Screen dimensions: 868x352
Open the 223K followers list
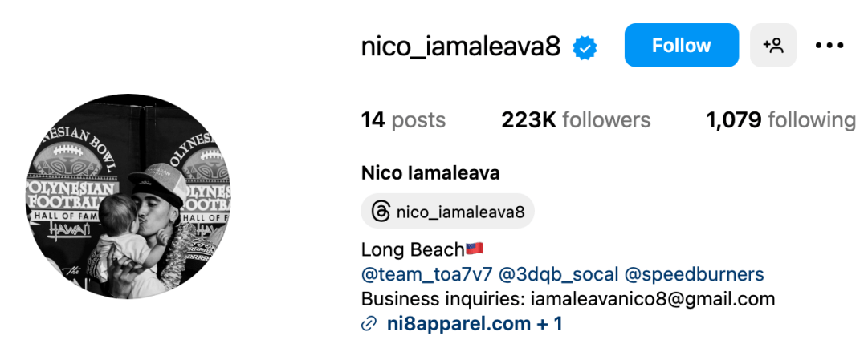click(576, 120)
